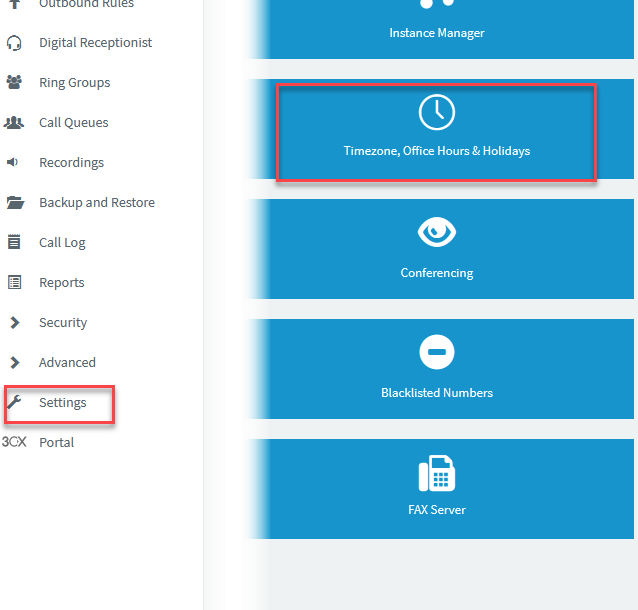This screenshot has width=638, height=610.
Task: Open Timezone, Office Hours & Holidays tile
Action: click(x=437, y=132)
